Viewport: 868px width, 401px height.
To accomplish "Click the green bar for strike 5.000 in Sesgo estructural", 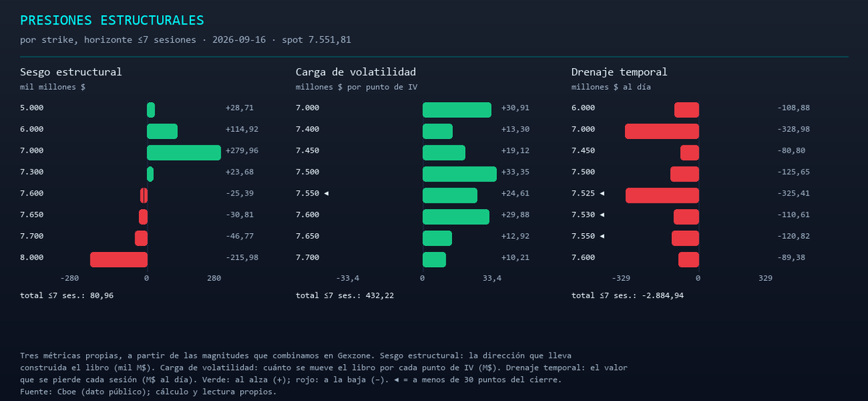I will tap(150, 110).
